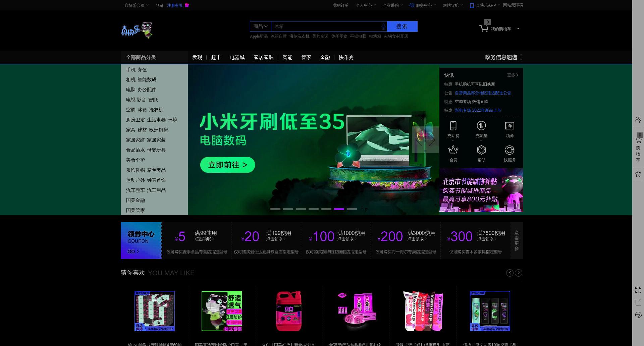Open the header shopping cart icon
Viewport: 644px width, 346px height.
(484, 29)
